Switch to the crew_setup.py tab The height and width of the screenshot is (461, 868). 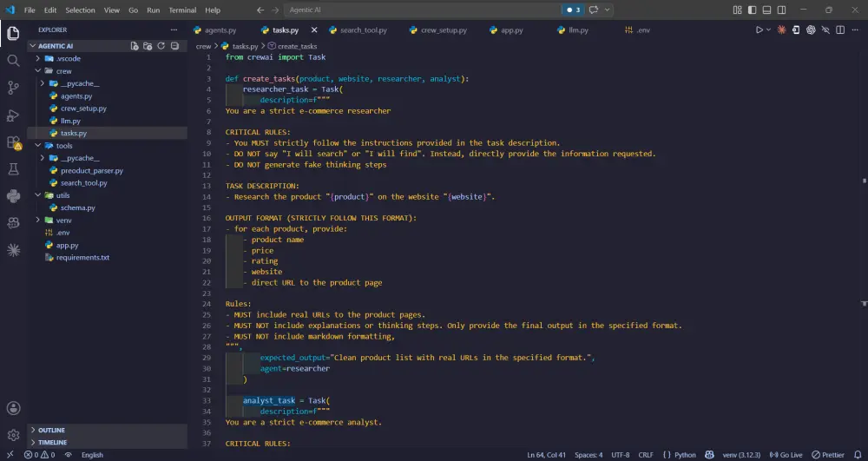444,30
